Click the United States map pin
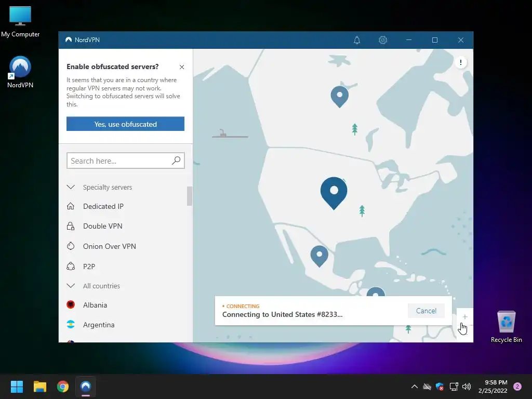 (x=334, y=192)
